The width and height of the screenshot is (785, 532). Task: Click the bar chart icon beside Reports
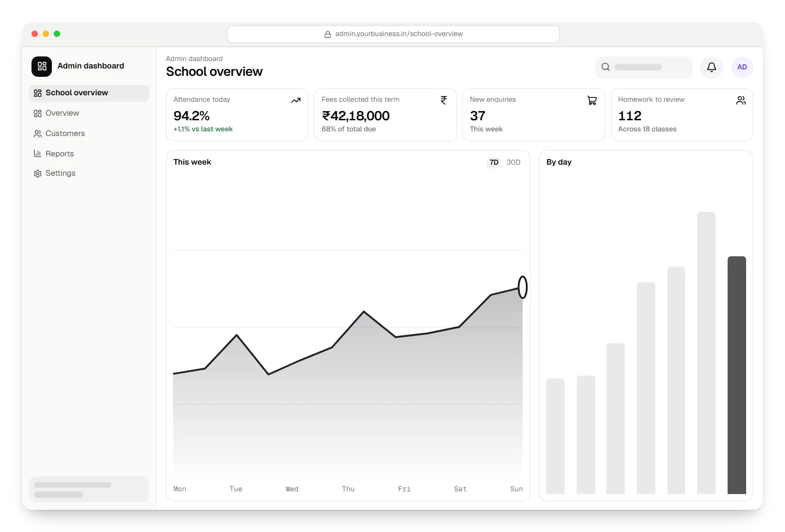point(37,154)
